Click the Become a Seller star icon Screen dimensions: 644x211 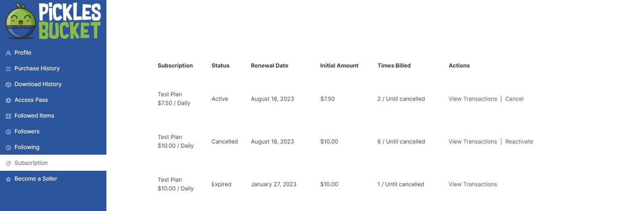pos(8,179)
